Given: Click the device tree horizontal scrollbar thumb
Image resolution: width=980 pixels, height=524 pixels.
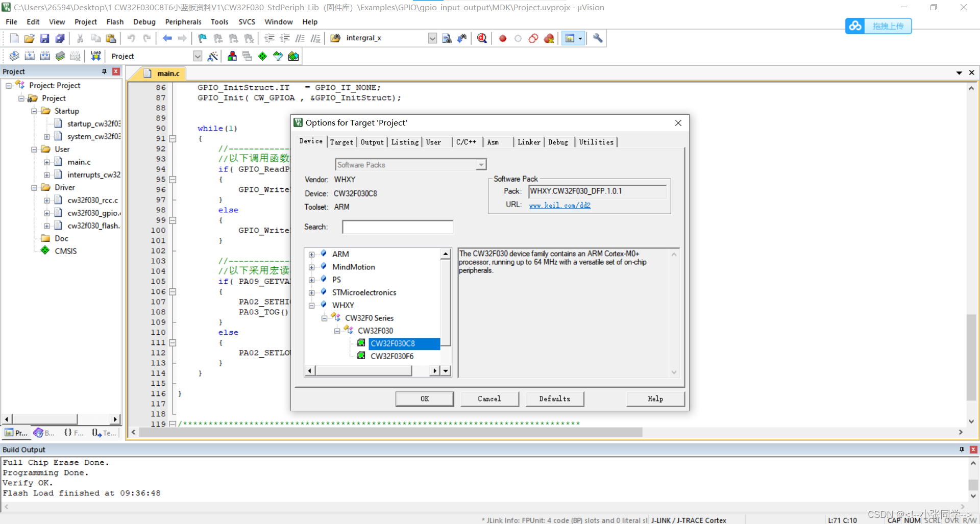Looking at the screenshot, I should coord(363,371).
